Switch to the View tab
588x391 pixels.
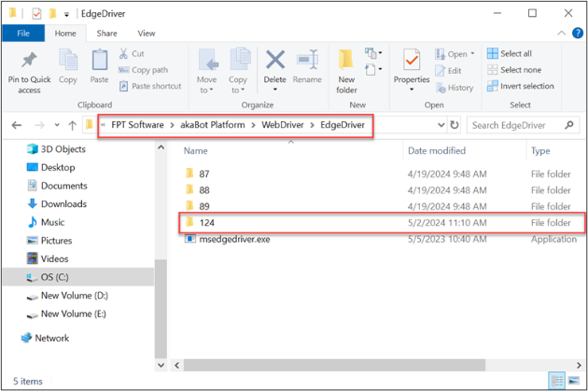pyautogui.click(x=147, y=34)
